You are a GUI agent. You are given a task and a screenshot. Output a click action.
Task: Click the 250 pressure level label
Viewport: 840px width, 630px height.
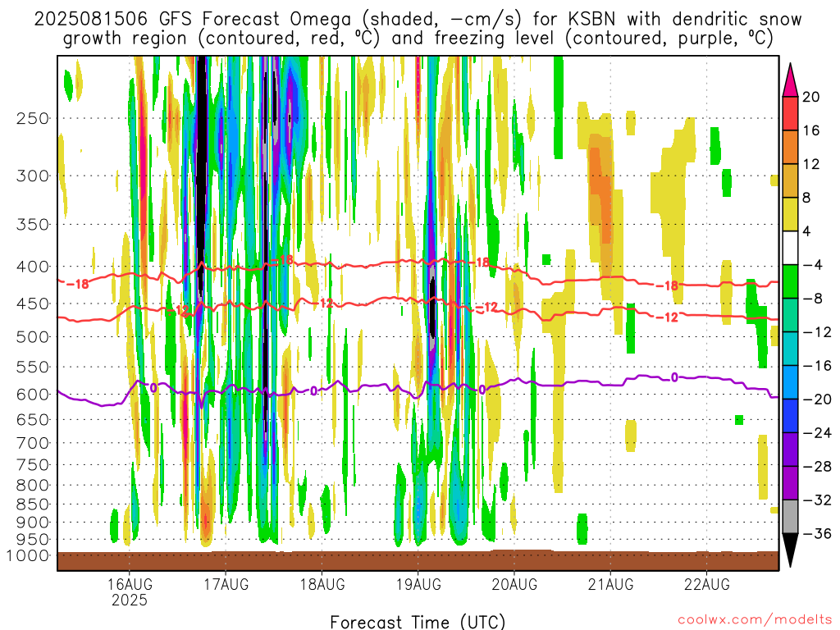click(x=33, y=118)
